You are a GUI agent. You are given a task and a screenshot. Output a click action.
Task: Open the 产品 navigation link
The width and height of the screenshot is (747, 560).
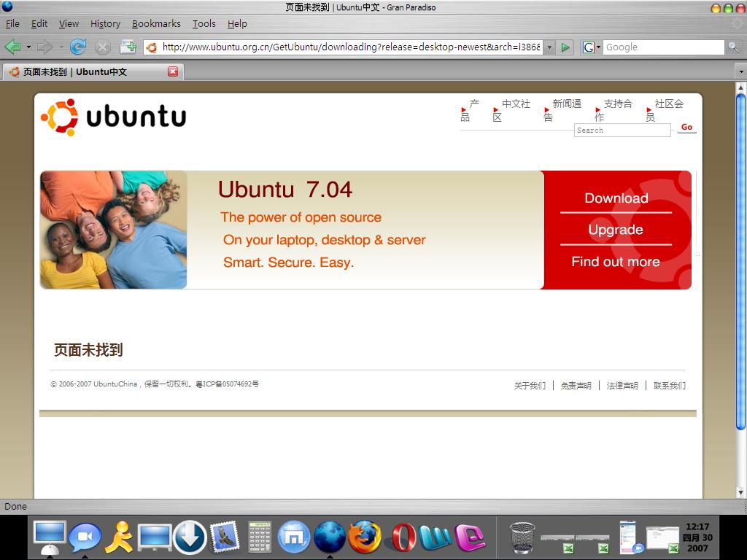click(470, 110)
